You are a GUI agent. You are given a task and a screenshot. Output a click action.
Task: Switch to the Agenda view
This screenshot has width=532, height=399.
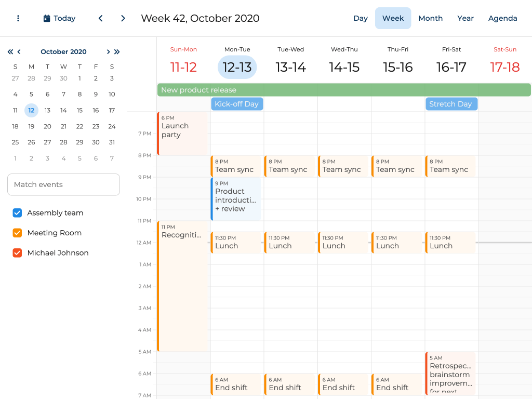pyautogui.click(x=502, y=18)
